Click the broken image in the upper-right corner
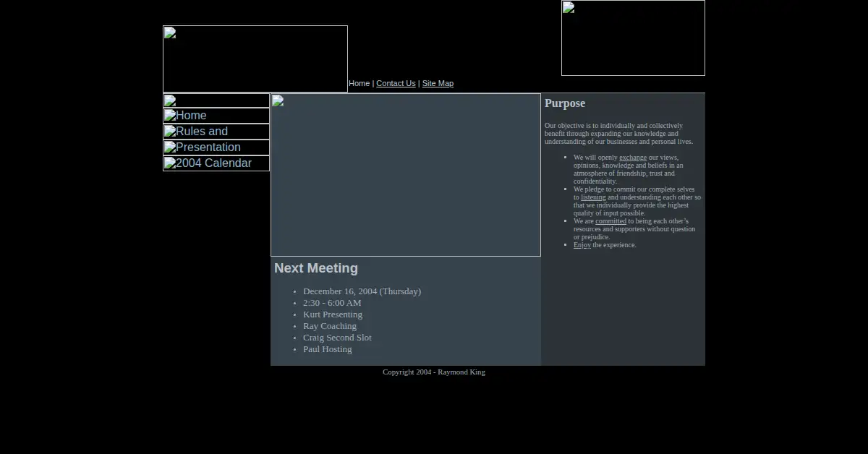 click(x=633, y=38)
